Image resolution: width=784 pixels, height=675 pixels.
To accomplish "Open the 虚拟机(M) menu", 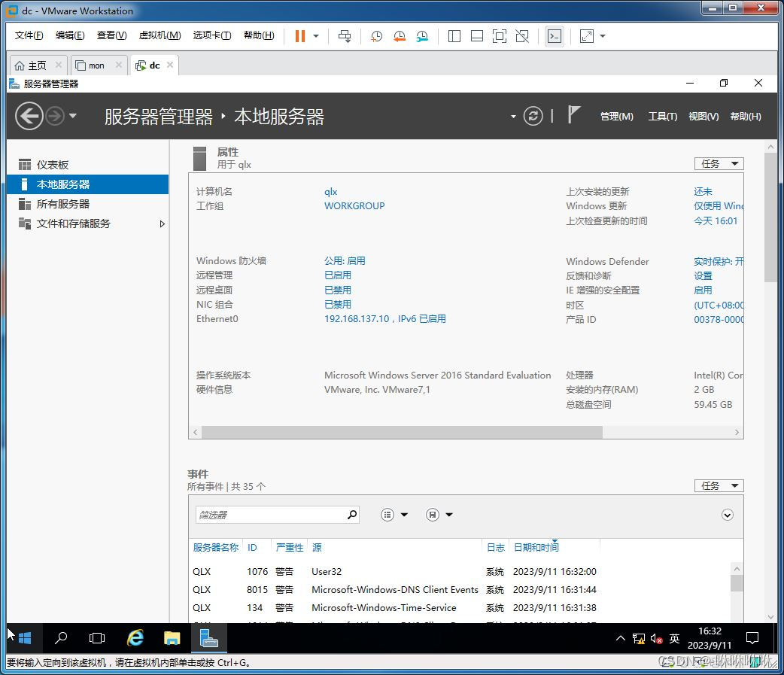I will click(160, 35).
